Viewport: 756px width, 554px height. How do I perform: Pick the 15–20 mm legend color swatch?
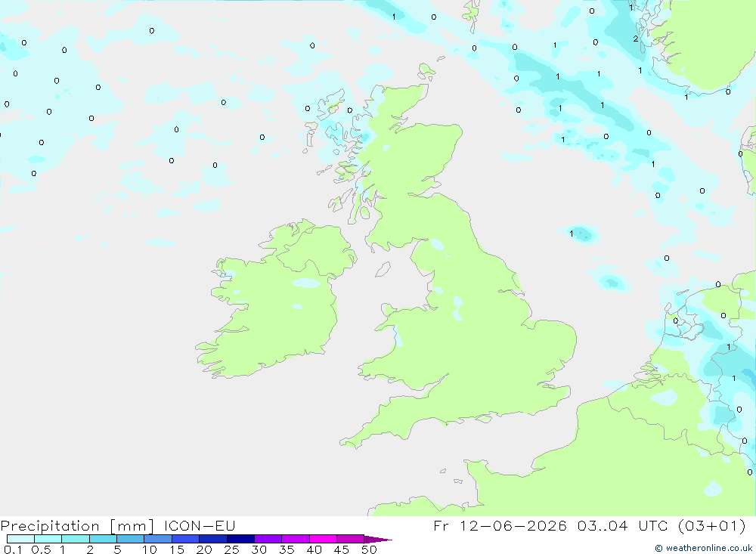186,539
